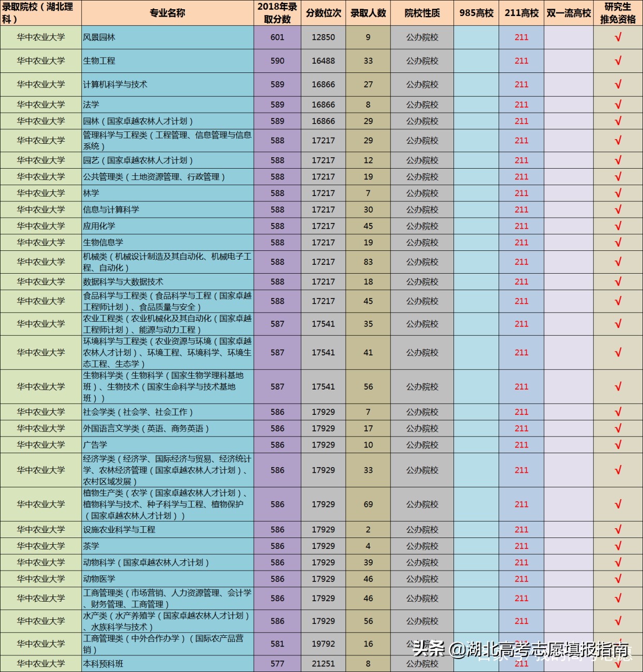Screen dimensions: 643x672
Task: Click the 植物生产类 major cell
Action: [167, 504]
